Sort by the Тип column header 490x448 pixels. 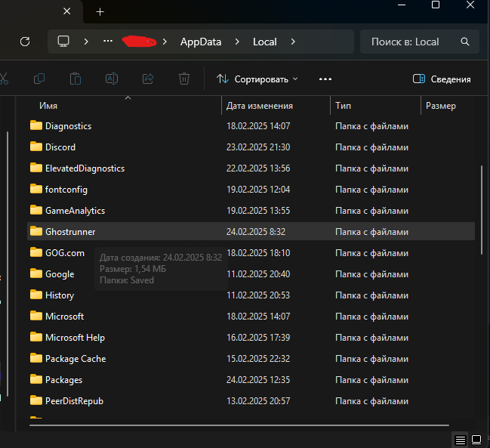[x=343, y=106]
